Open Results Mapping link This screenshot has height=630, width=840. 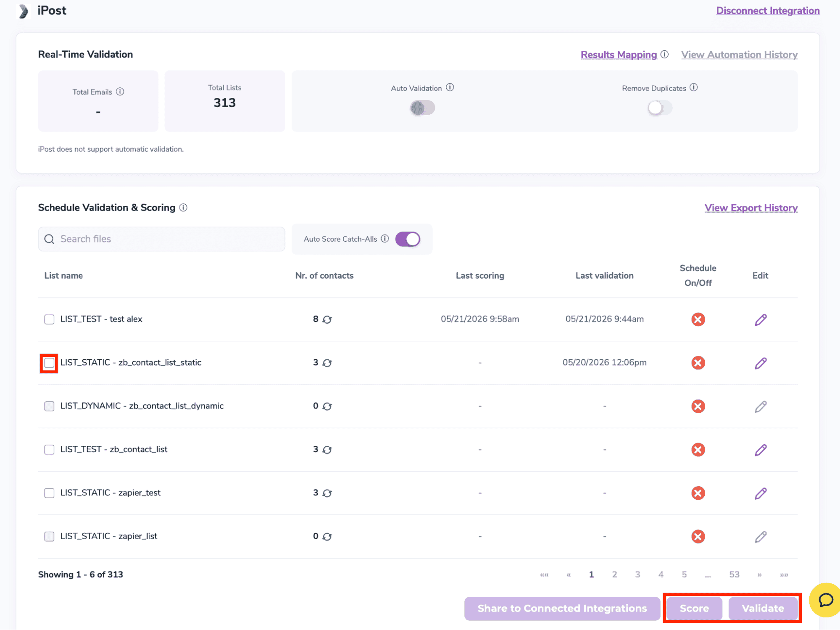point(619,55)
